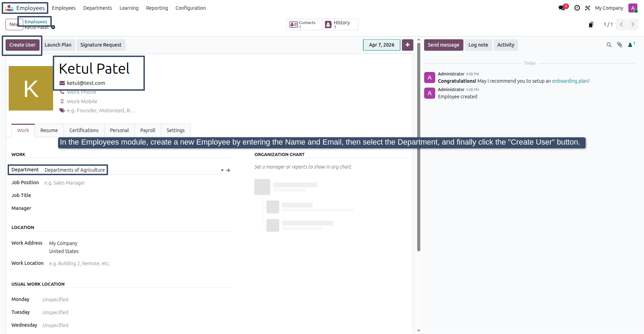
Task: Open the debug tools icon
Action: pyautogui.click(x=587, y=8)
